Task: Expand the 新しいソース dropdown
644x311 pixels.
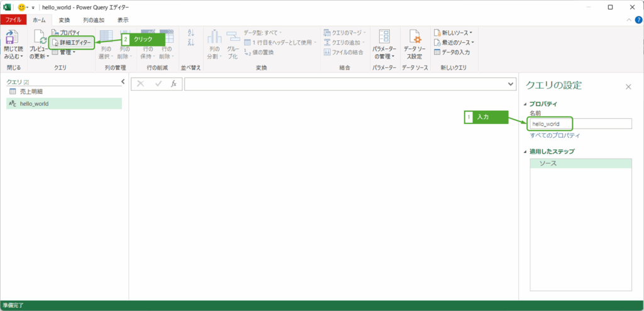Action: click(x=453, y=33)
